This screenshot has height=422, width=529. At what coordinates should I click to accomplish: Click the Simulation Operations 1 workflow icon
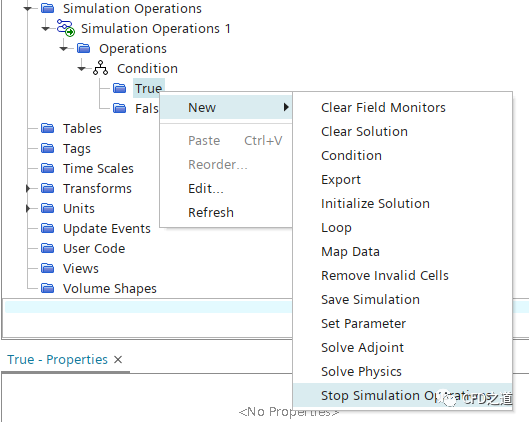(x=65, y=28)
